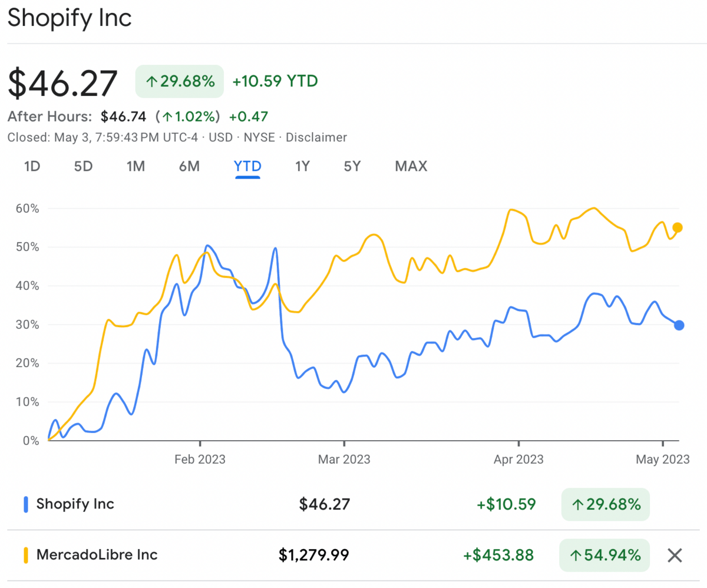Click the Shopify Inc page heading
The image size is (707, 588).
[x=70, y=18]
